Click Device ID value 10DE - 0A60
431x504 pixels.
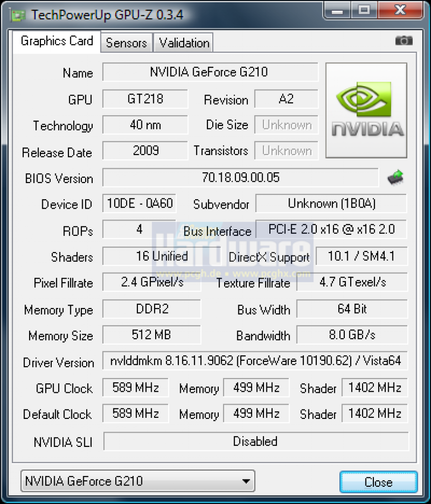click(139, 203)
